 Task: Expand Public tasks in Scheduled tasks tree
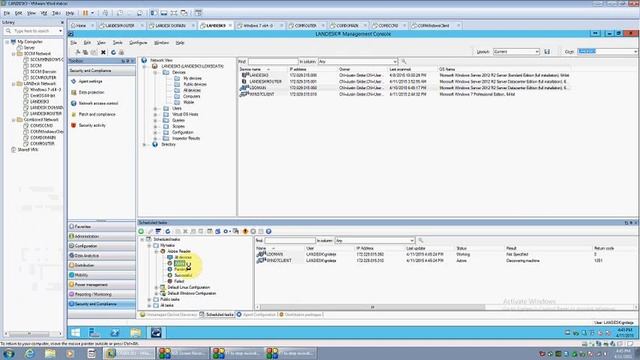tap(149, 300)
